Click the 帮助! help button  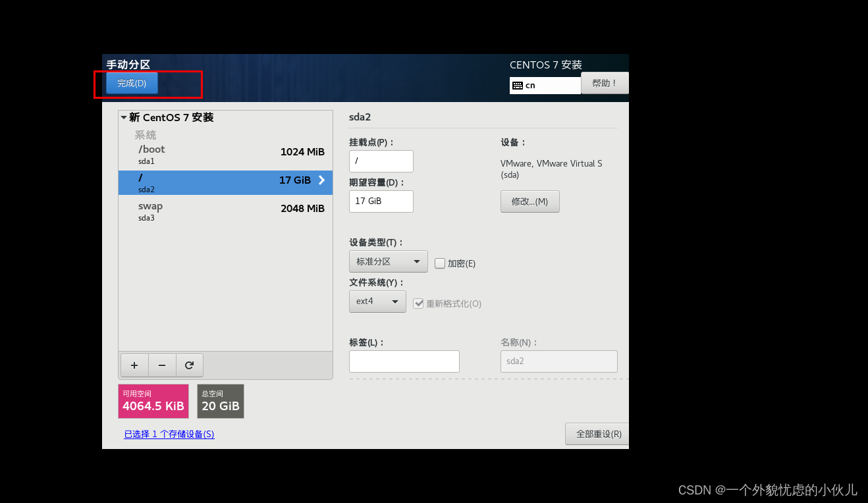point(605,83)
